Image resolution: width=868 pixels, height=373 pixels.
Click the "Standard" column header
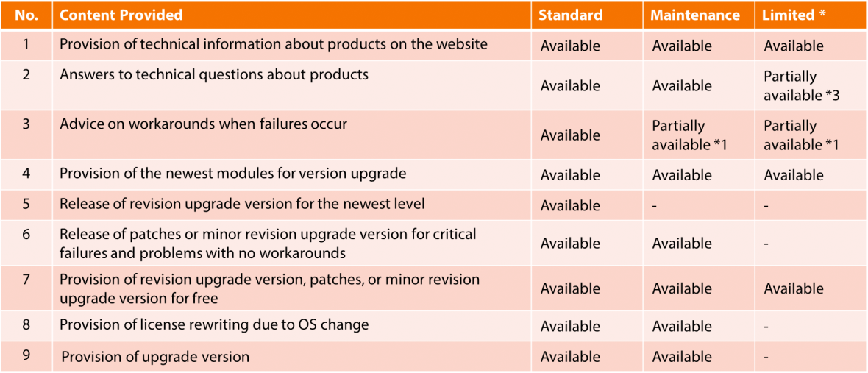[570, 15]
